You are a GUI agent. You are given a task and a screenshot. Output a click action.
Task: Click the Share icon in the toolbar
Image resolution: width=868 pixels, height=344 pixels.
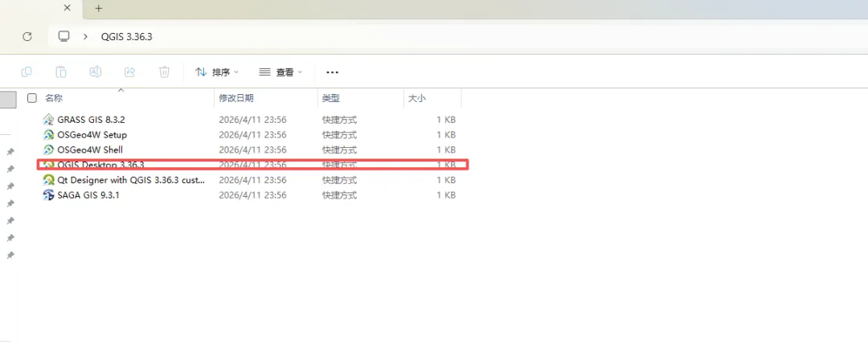130,72
